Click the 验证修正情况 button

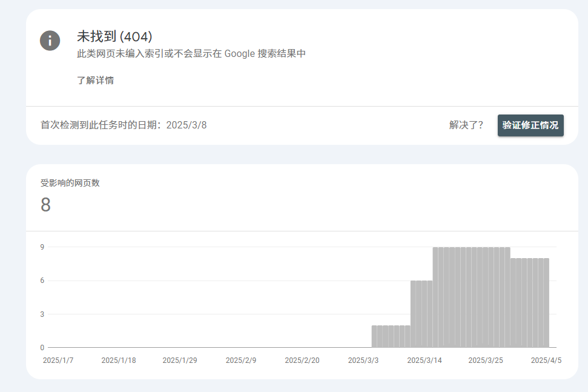[x=530, y=125]
